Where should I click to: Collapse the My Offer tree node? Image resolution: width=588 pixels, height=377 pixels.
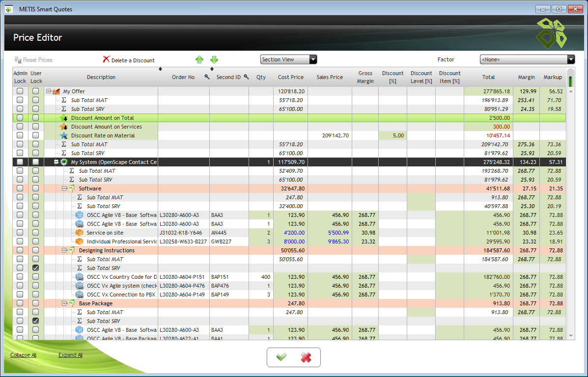point(48,91)
